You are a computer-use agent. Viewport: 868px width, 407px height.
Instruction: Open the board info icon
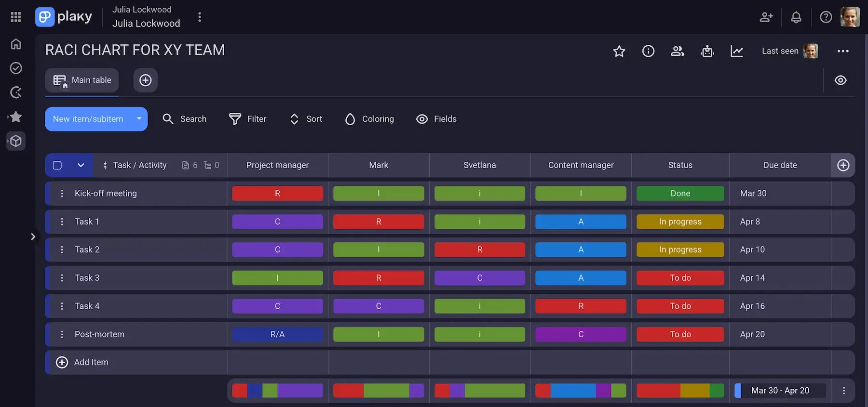pos(648,51)
